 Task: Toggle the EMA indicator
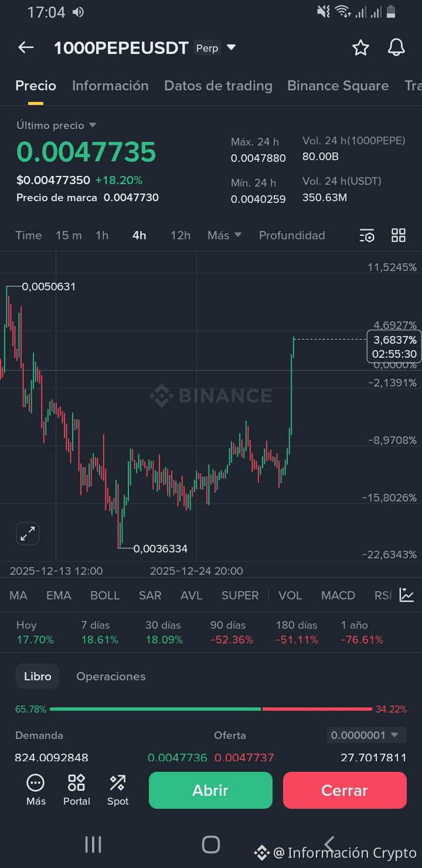(x=59, y=595)
